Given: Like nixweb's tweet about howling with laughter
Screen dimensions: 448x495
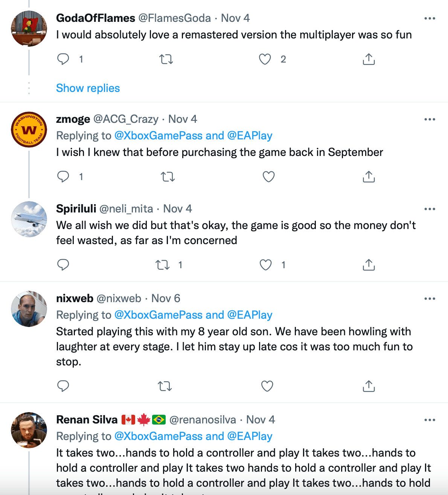Looking at the screenshot, I should click(x=267, y=386).
